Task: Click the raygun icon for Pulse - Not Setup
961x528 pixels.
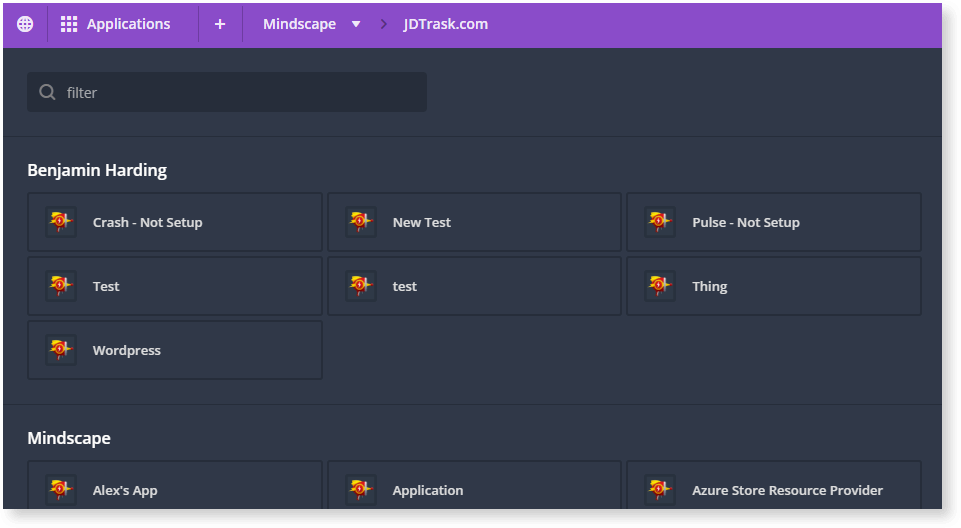Action: 660,222
